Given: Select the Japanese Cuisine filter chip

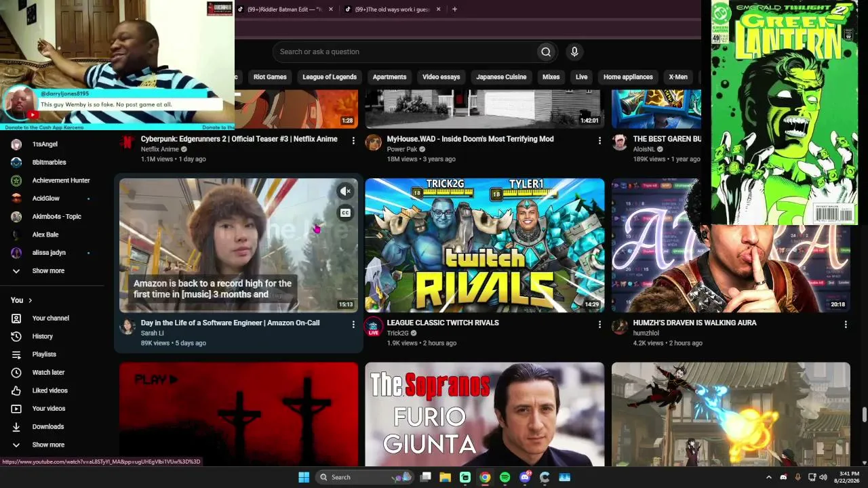Looking at the screenshot, I should click(x=501, y=77).
